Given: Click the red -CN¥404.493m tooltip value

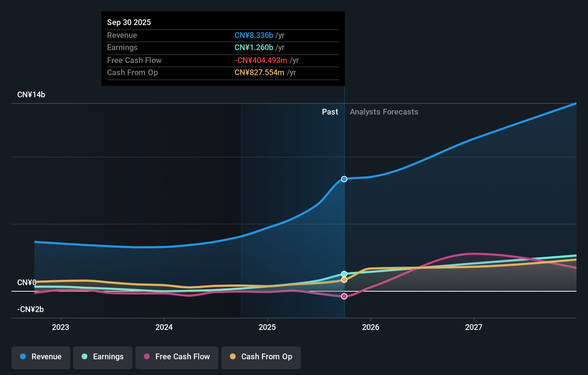Looking at the screenshot, I should coord(261,60).
